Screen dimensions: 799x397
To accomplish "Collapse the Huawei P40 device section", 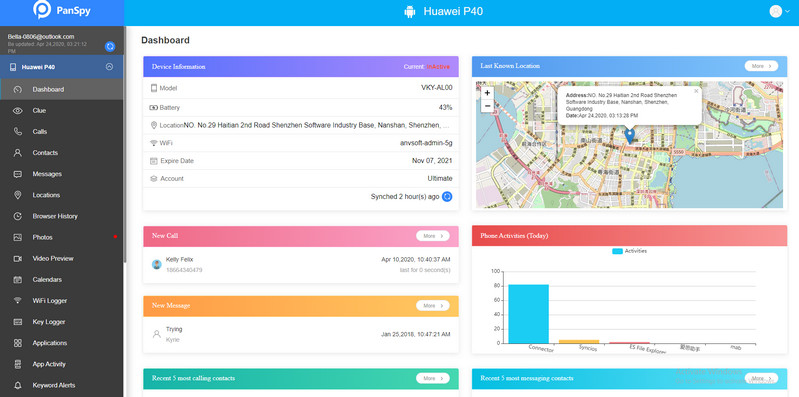I will pyautogui.click(x=109, y=67).
